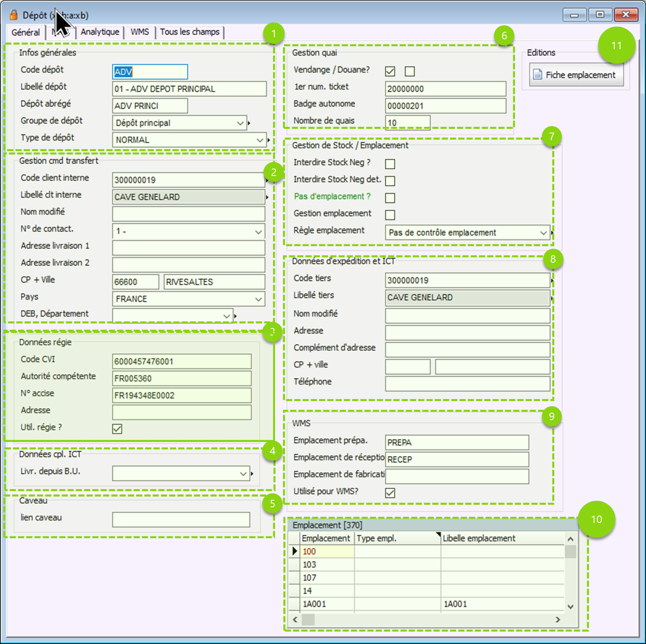Click arrow icon beside Livr. depuis B.U.
Screen dimensions: 646x644
click(x=252, y=473)
